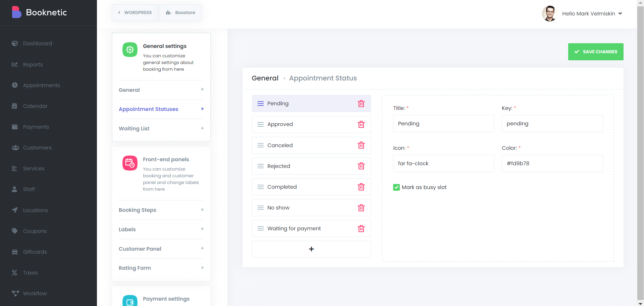Click the Front-end panels calendar icon
644x306 pixels.
(130, 163)
